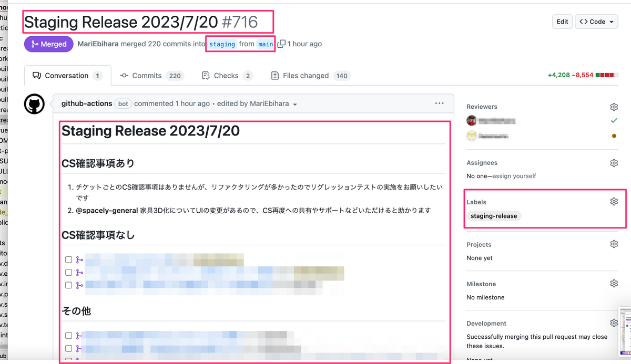Image resolution: width=631 pixels, height=364 pixels.
Task: Open the Projects settings gear
Action: pyautogui.click(x=614, y=244)
